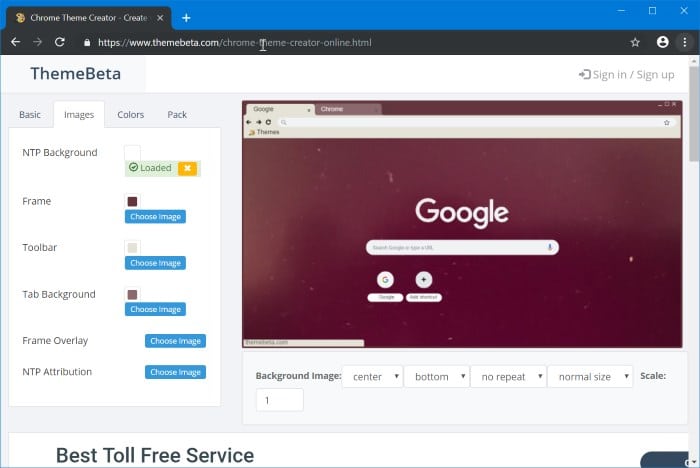
Task: Choose an image for Frame
Action: pyautogui.click(x=155, y=217)
